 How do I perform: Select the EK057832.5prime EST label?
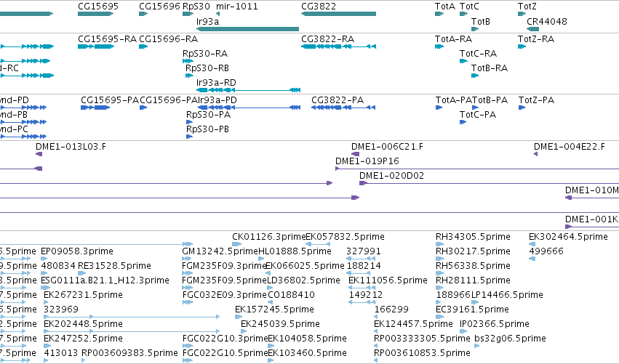[345, 237]
